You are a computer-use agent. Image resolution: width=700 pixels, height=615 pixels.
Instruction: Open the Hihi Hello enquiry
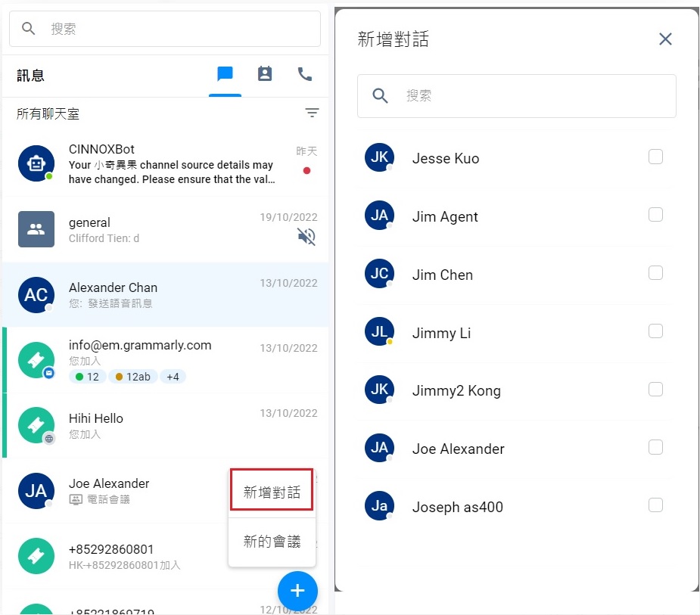point(166,425)
